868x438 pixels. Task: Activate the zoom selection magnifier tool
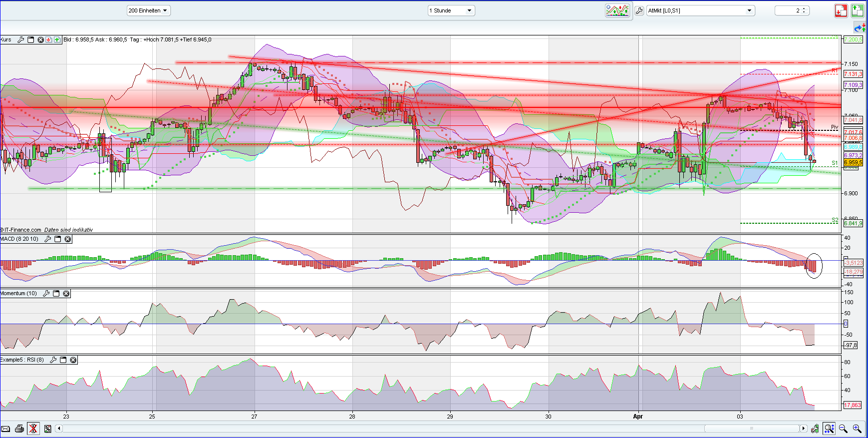(x=830, y=429)
